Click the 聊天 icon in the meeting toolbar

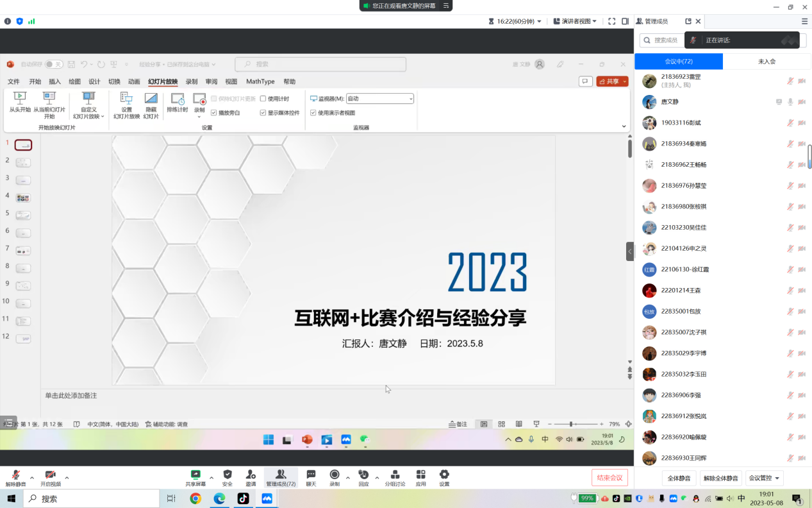coord(310,477)
